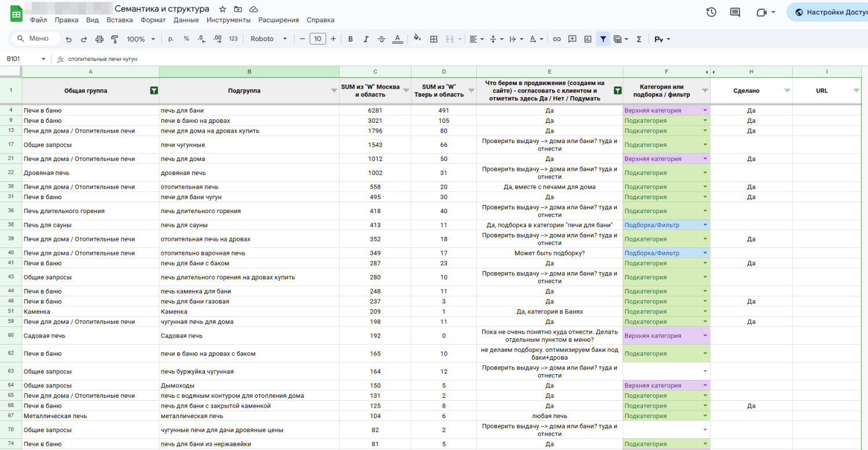Star the document title
The image size is (868, 450).
pyautogui.click(x=223, y=9)
